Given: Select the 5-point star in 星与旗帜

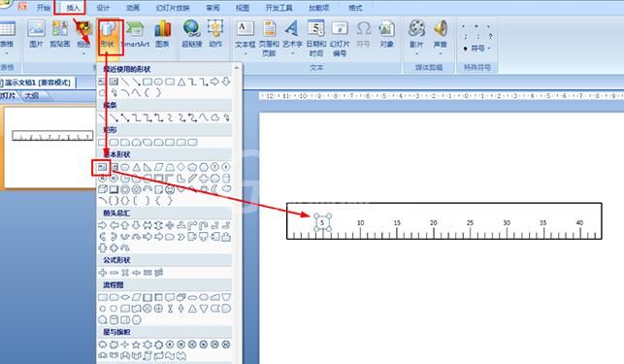Looking at the screenshot, I should pyautogui.click(x=136, y=344).
